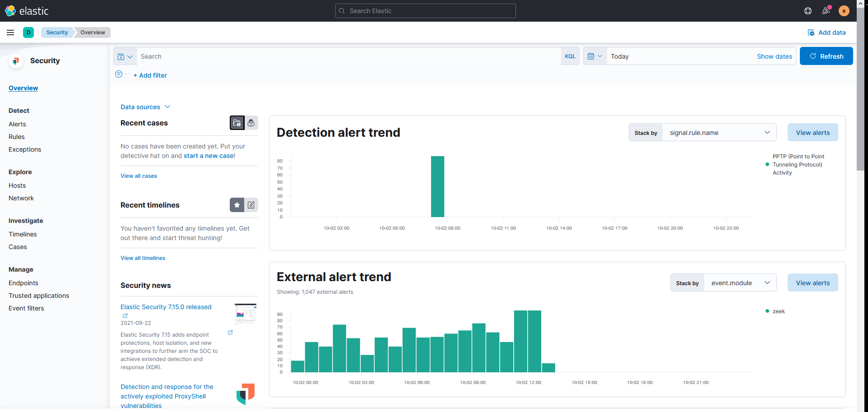Switch Recent cases to recently reported view

(251, 123)
